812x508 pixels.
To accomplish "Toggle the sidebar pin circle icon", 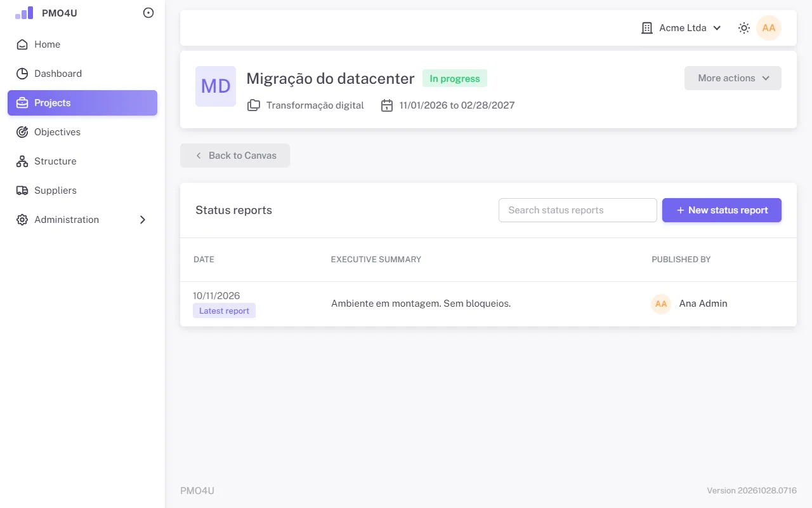I will 148,13.
